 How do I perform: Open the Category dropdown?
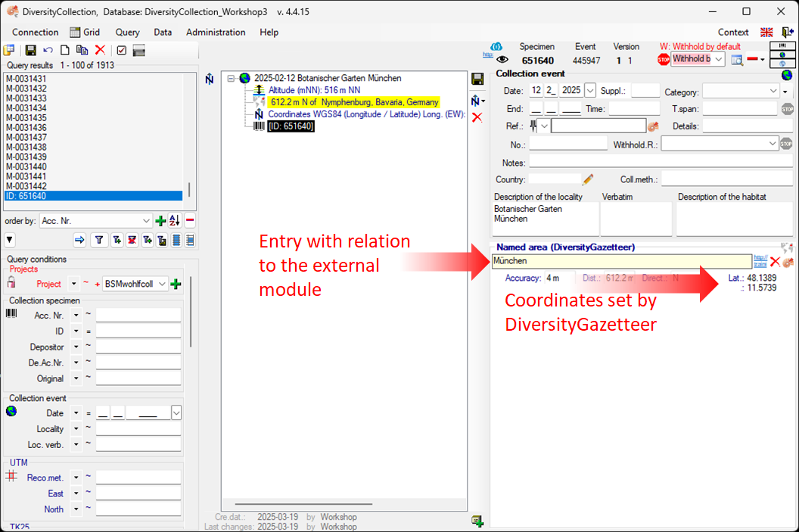coord(773,92)
